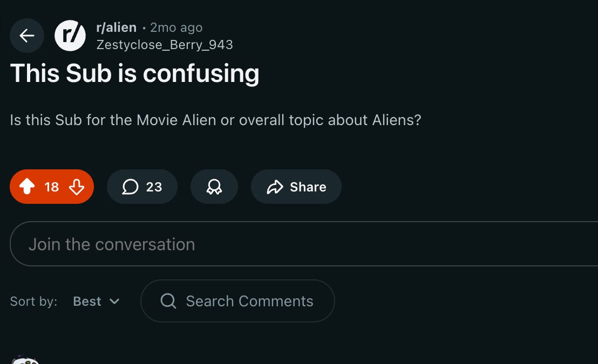This screenshot has height=364, width=598.
Task: Click the back arrow to leave the post
Action: click(27, 36)
